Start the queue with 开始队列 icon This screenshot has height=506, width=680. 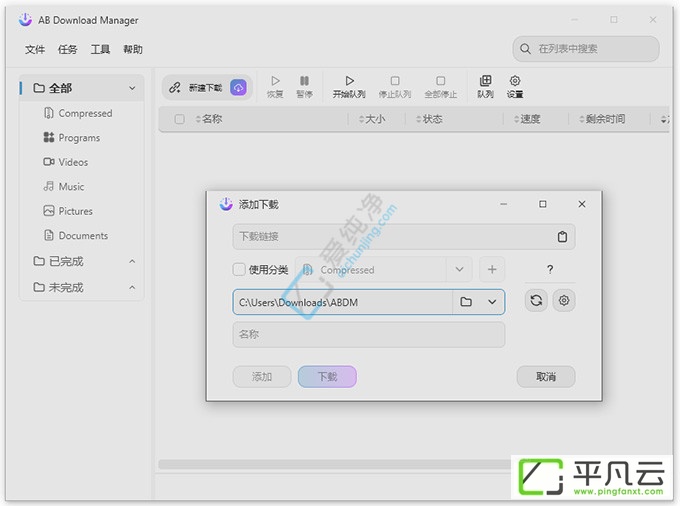[350, 81]
